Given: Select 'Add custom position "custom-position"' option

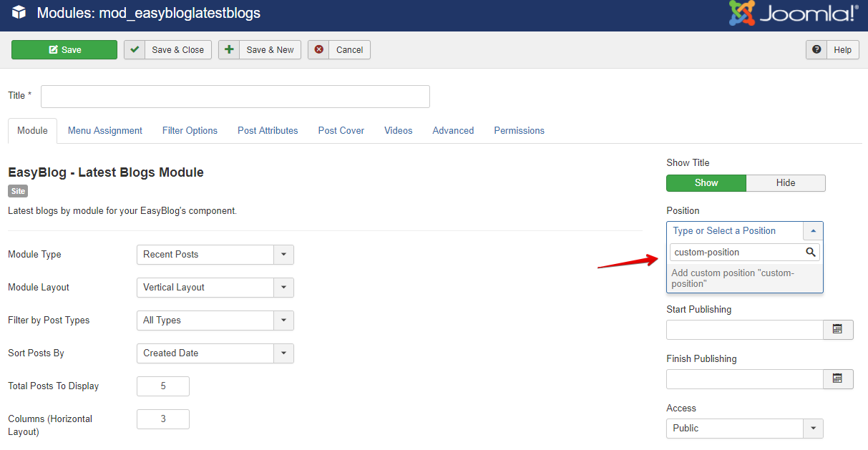Looking at the screenshot, I should pyautogui.click(x=745, y=278).
